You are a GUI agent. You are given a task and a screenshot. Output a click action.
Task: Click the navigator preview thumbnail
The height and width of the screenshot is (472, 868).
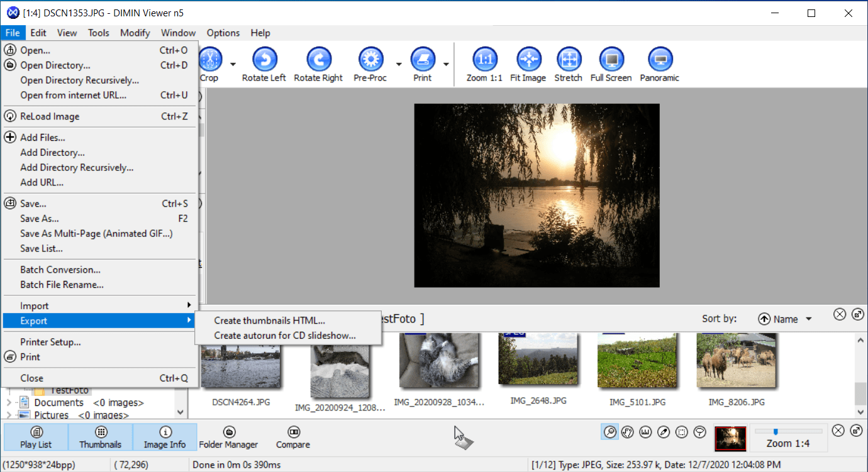point(731,439)
